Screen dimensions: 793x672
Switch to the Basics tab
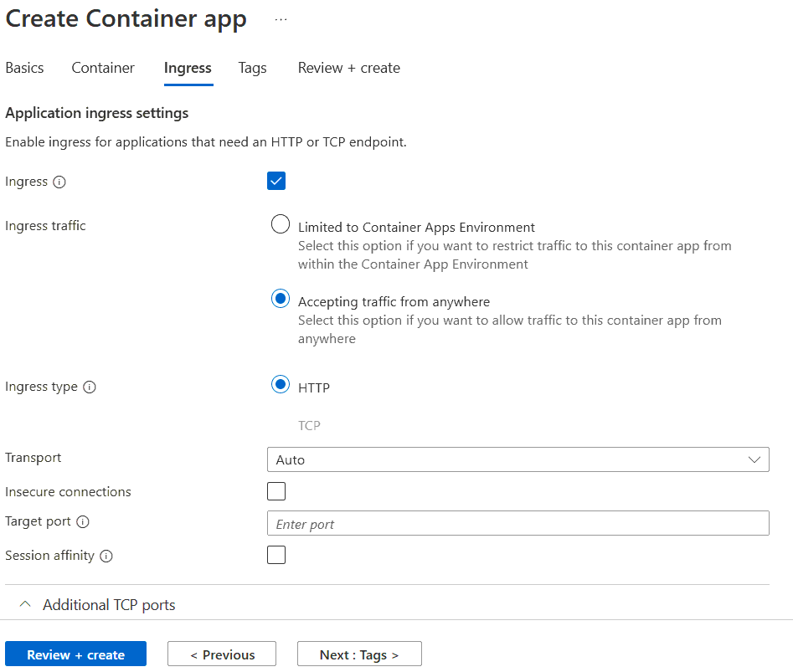pyautogui.click(x=24, y=68)
